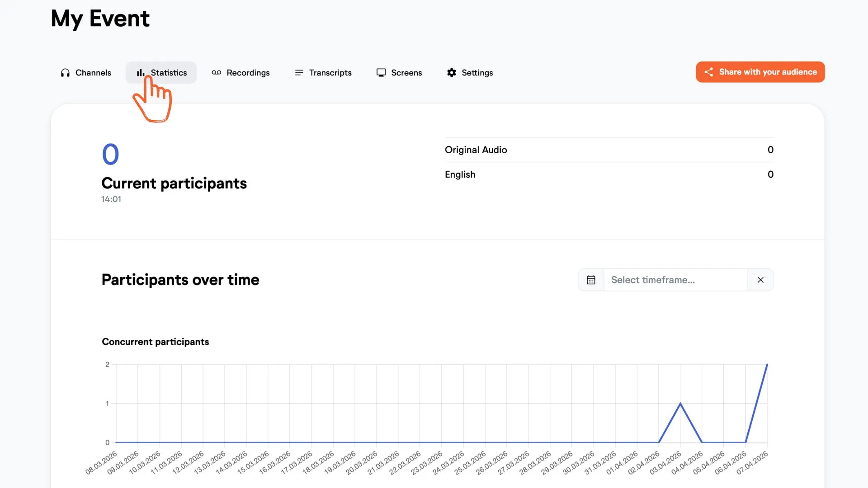Click the 03.04.2026 chart peak point
Image resolution: width=868 pixels, height=488 pixels.
680,404
